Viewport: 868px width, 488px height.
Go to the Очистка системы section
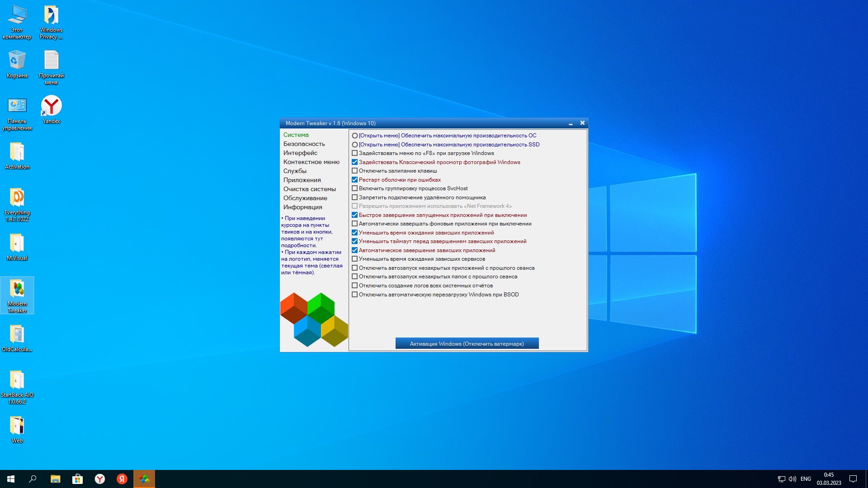(x=309, y=189)
